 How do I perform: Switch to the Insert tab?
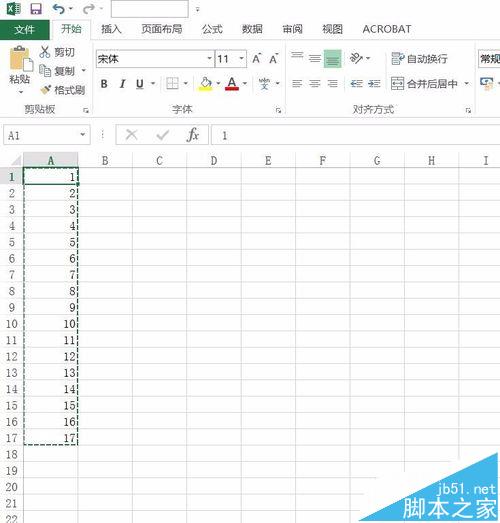coord(111,29)
